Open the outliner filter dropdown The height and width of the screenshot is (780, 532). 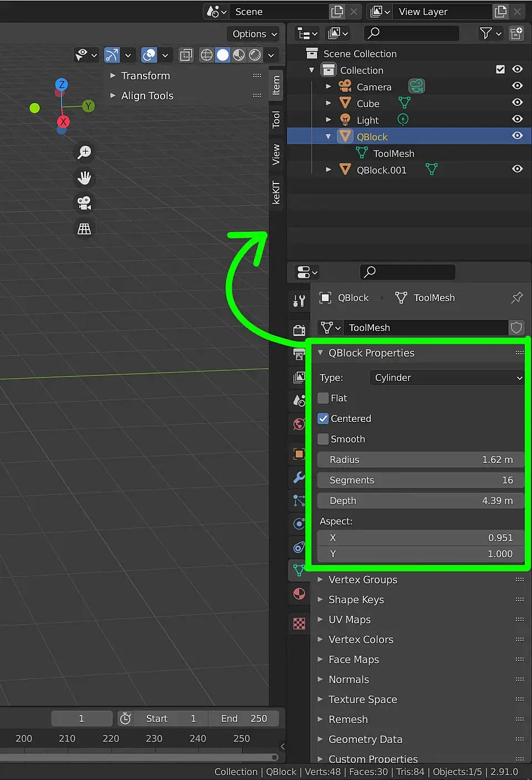click(490, 33)
